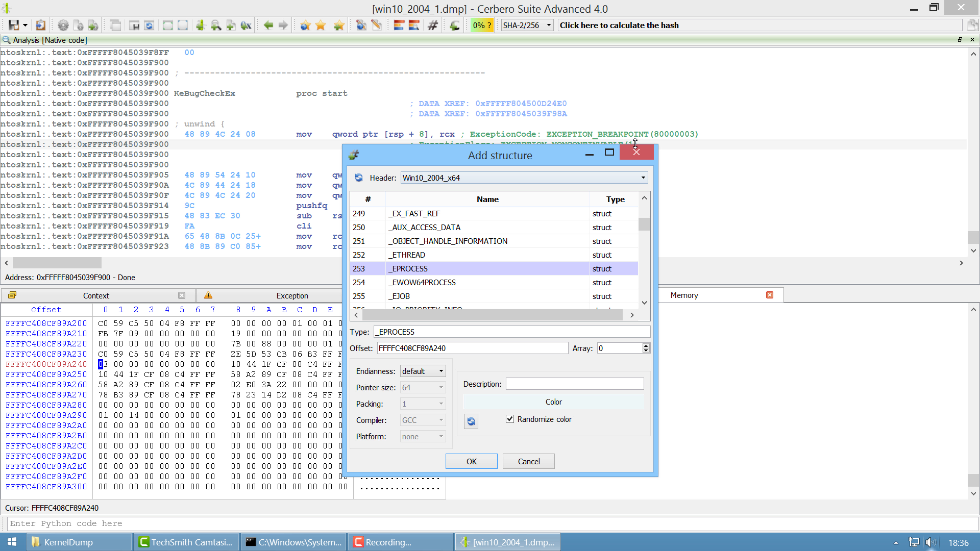Click the Type column header in structure list
The height and width of the screenshot is (551, 980).
point(615,199)
